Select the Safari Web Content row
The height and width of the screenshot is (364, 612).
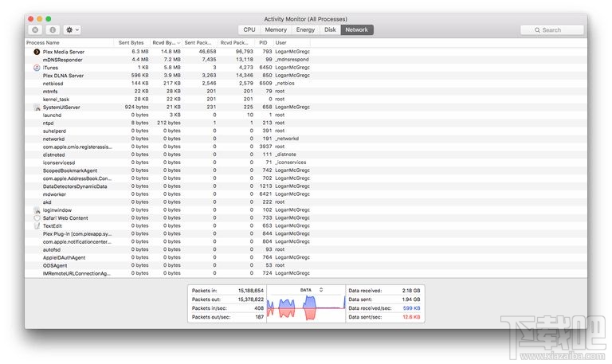(x=306, y=217)
